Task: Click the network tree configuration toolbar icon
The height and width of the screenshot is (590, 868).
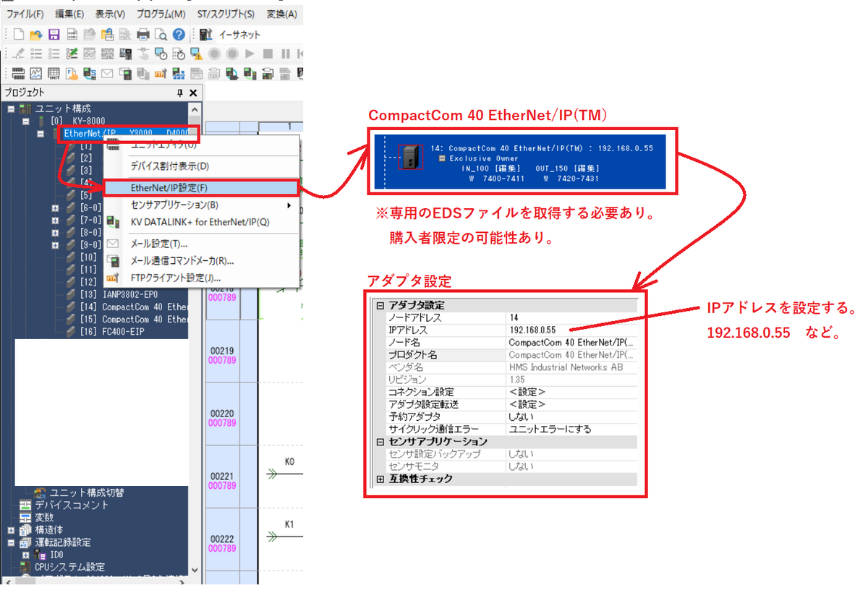Action: 179,73
